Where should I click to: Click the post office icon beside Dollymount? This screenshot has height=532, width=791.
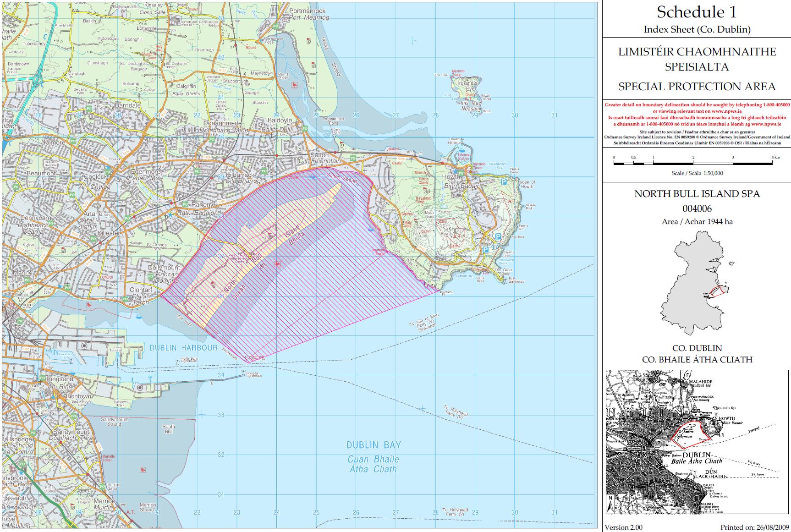click(150, 276)
